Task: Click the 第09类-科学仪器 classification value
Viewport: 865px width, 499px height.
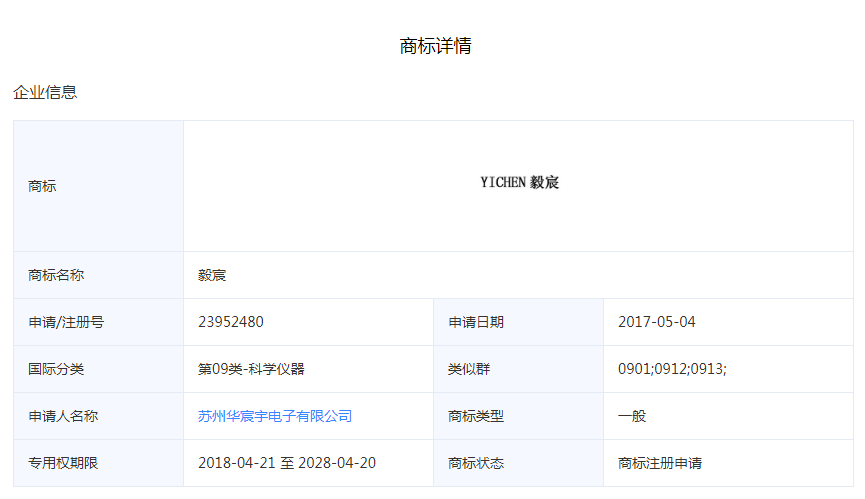Action: 251,369
